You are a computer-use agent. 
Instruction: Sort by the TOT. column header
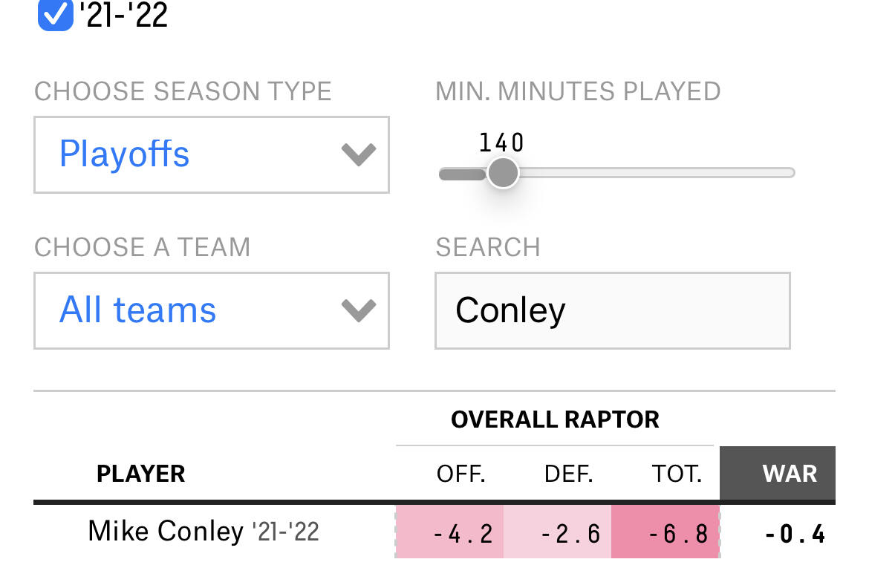pos(676,474)
